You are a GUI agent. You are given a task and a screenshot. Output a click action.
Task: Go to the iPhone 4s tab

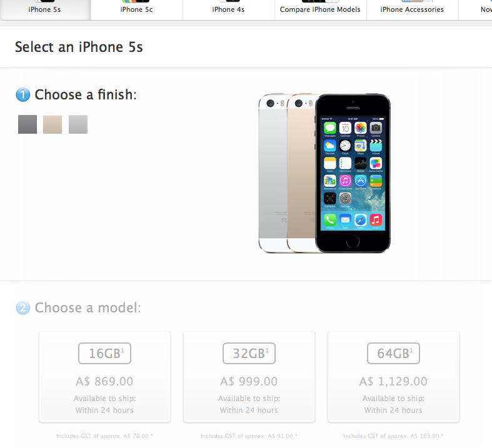click(x=228, y=10)
